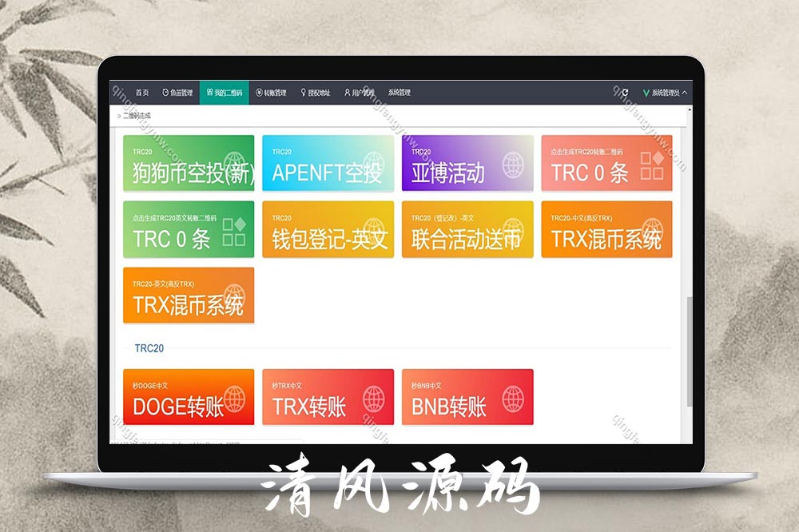Click the TRC20 section heading
Viewport: 799px width, 532px height.
pyautogui.click(x=149, y=348)
